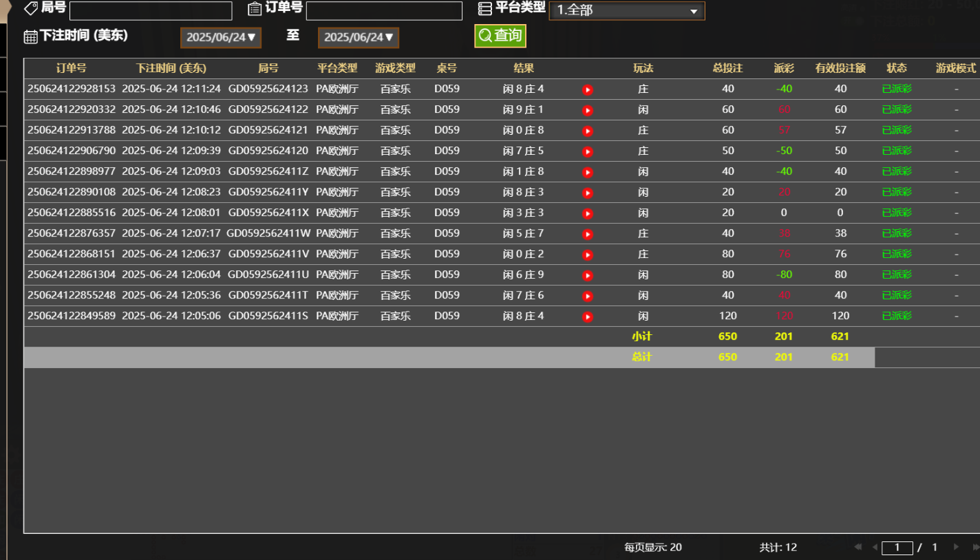This screenshot has width=980, height=560.
Task: Click the page number input box
Action: [897, 548]
